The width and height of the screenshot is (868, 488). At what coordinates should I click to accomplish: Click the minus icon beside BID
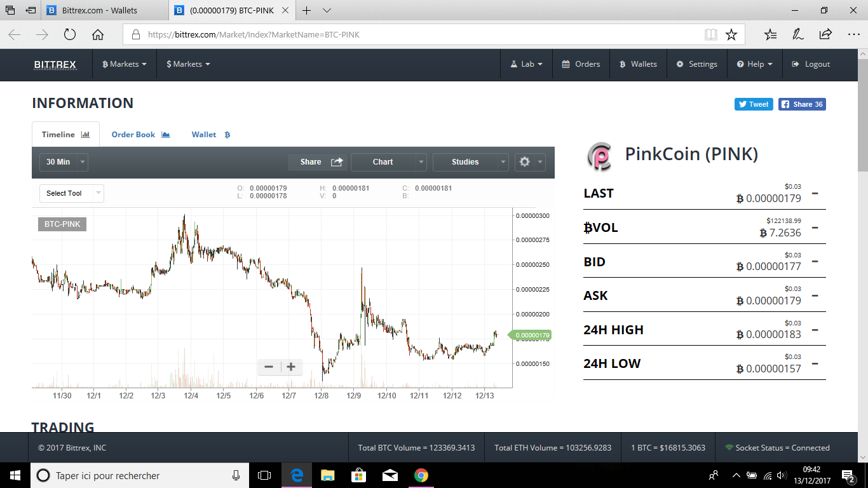coord(815,261)
